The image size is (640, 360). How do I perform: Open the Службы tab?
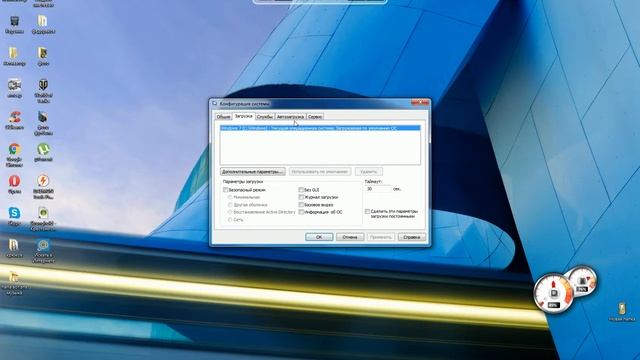(265, 117)
